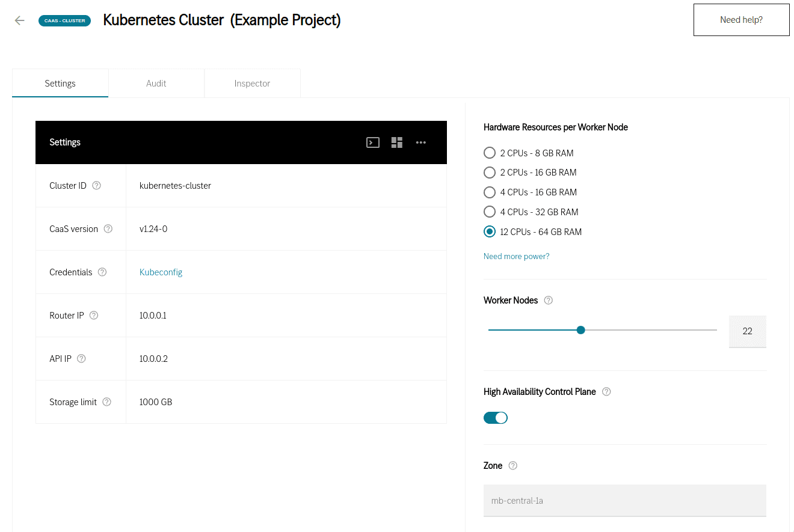The image size is (794, 532).
Task: Click the CaaS version help icon
Action: click(x=108, y=228)
